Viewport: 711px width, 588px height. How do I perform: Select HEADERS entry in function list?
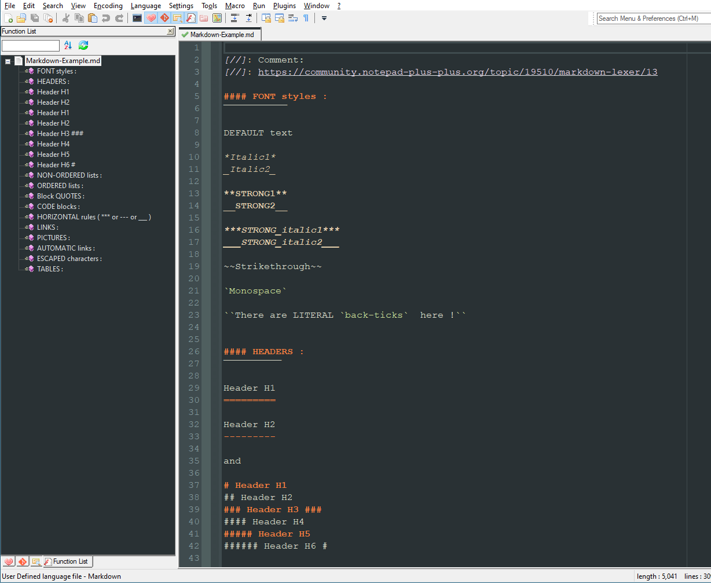[x=53, y=82]
